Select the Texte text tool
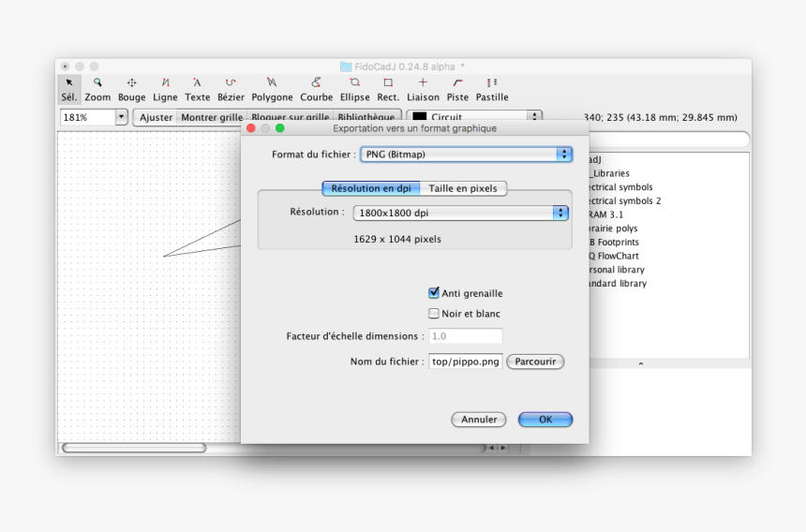 click(198, 89)
